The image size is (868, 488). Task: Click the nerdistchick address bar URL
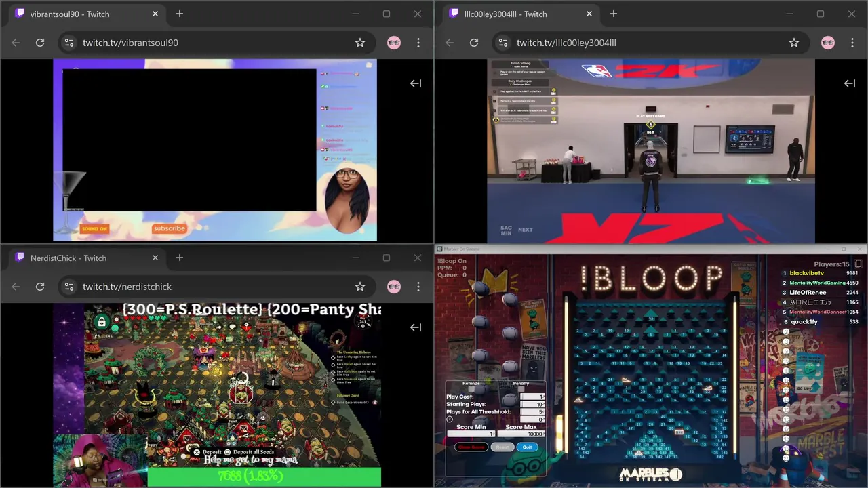pyautogui.click(x=127, y=287)
